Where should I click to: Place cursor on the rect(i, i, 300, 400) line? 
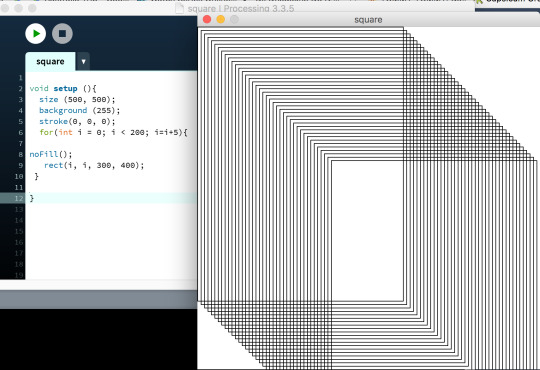point(94,165)
